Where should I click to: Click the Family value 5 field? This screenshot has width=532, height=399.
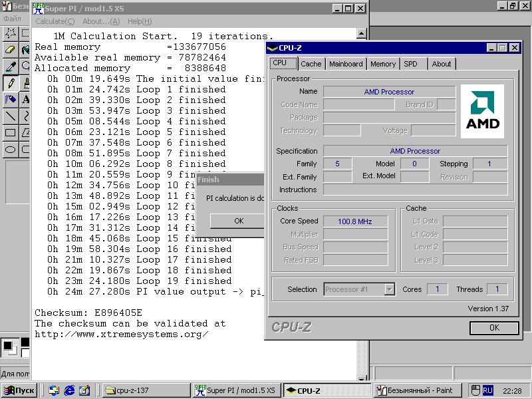pos(337,164)
